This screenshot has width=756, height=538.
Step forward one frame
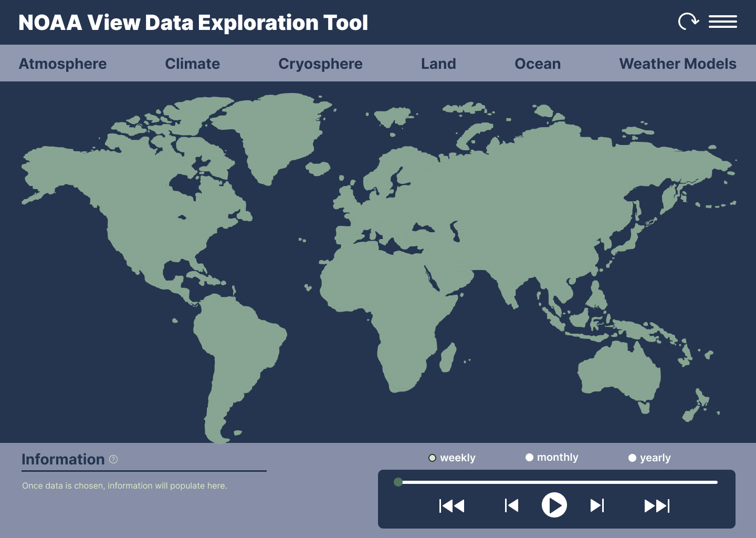click(x=597, y=505)
